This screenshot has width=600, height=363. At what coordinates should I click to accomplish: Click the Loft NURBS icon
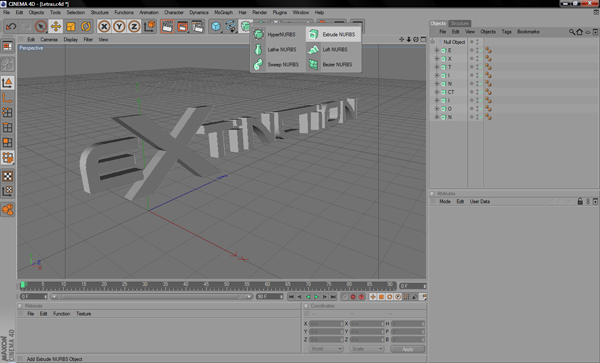[x=313, y=50]
